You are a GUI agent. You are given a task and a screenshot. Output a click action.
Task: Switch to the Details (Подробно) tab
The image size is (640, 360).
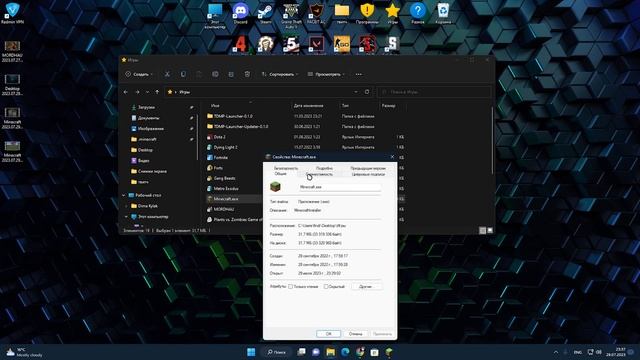[324, 168]
